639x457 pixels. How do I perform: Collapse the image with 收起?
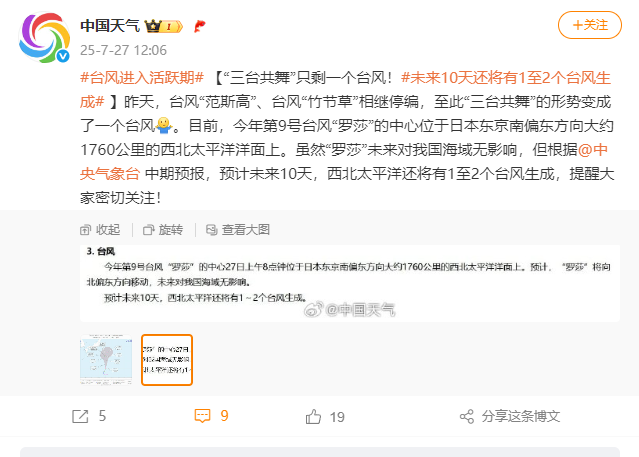[100, 230]
